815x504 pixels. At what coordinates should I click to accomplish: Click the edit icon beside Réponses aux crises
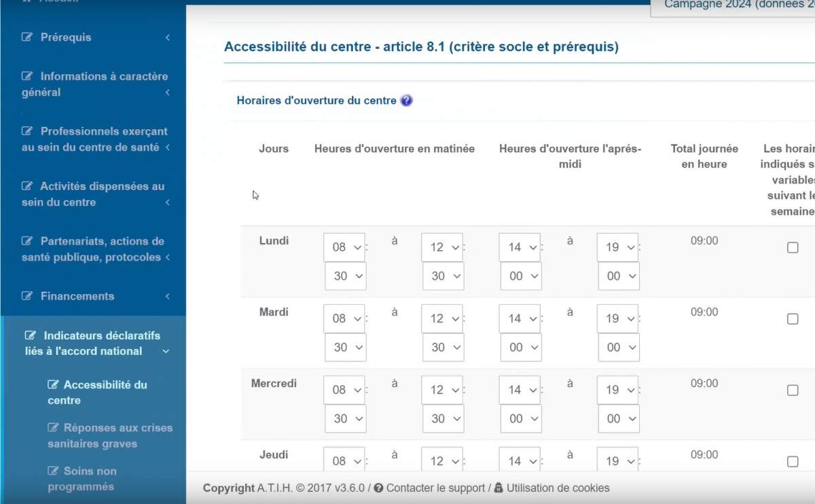click(53, 428)
